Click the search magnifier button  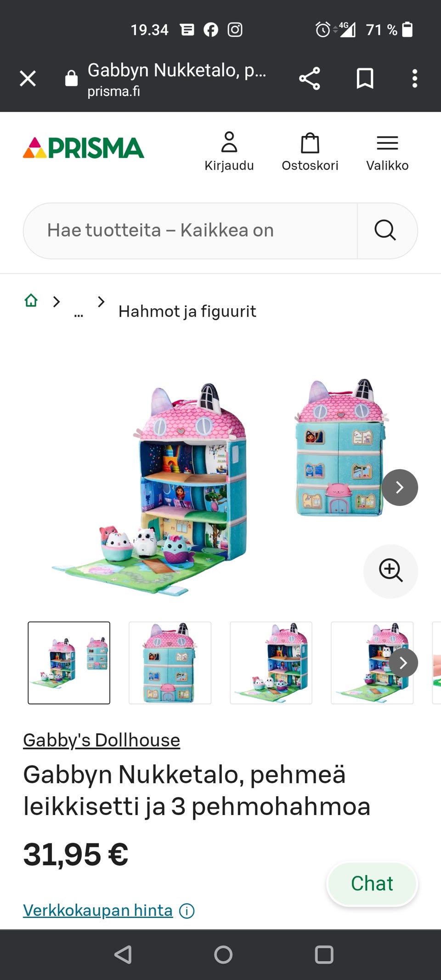385,230
